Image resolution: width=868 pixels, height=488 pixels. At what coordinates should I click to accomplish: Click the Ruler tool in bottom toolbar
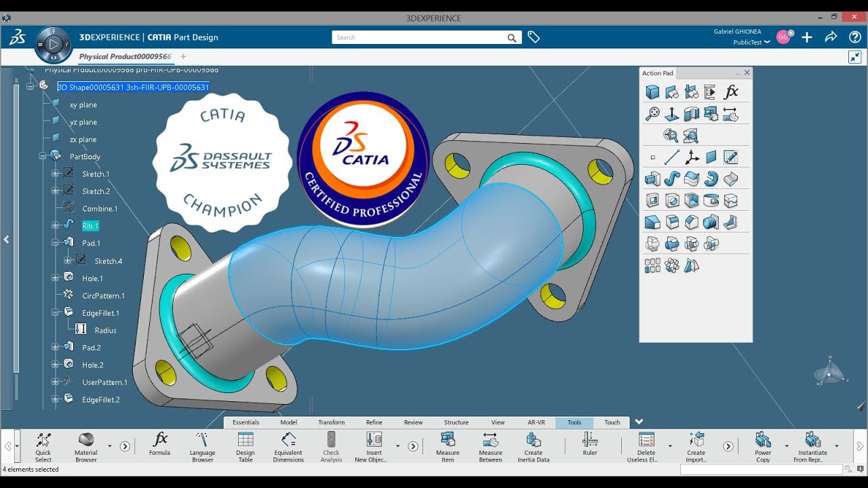(x=590, y=444)
